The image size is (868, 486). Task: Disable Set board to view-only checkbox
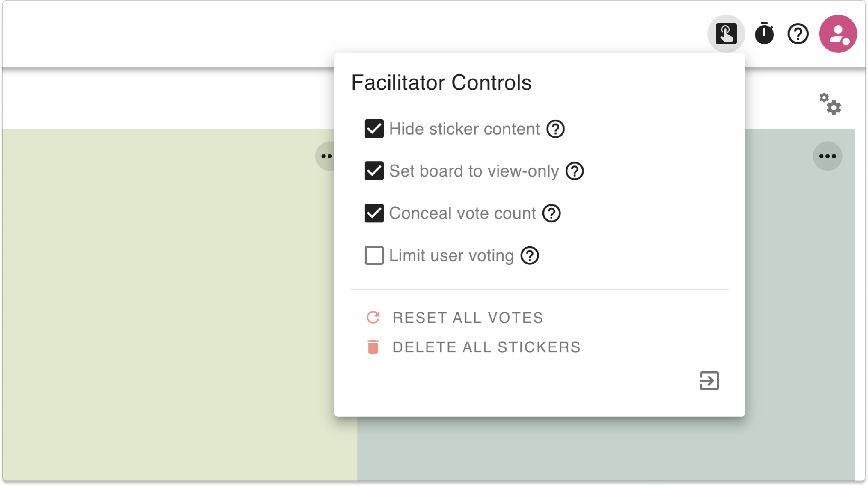374,171
